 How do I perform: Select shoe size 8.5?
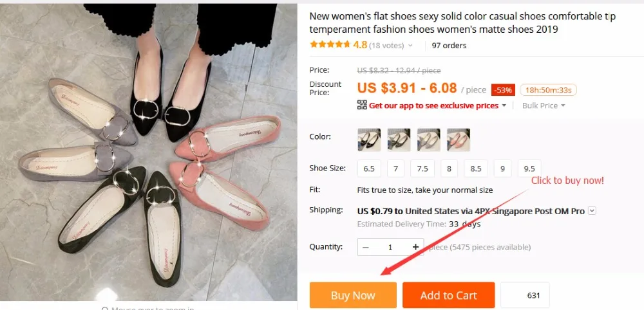tap(475, 169)
